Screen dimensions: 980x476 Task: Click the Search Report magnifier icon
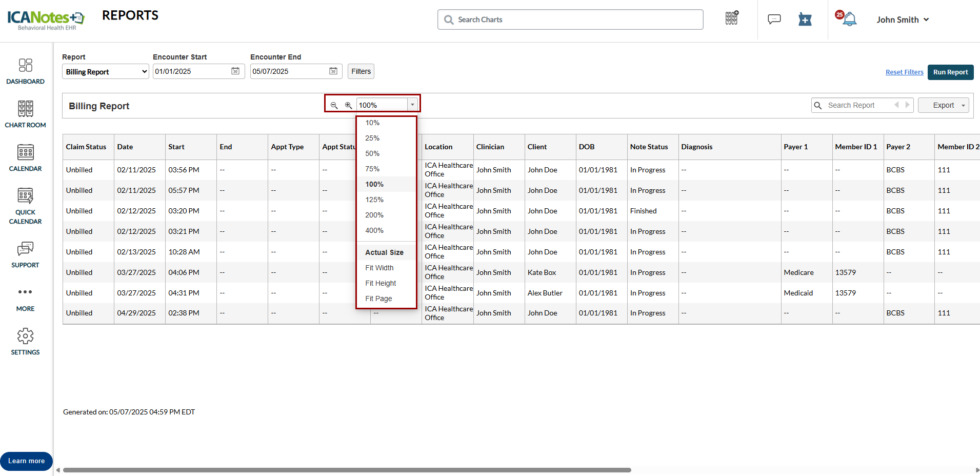pyautogui.click(x=818, y=105)
